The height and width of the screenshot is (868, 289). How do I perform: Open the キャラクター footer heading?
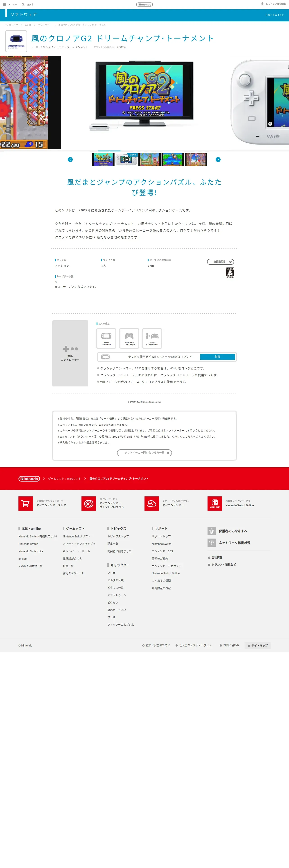pyautogui.click(x=120, y=565)
